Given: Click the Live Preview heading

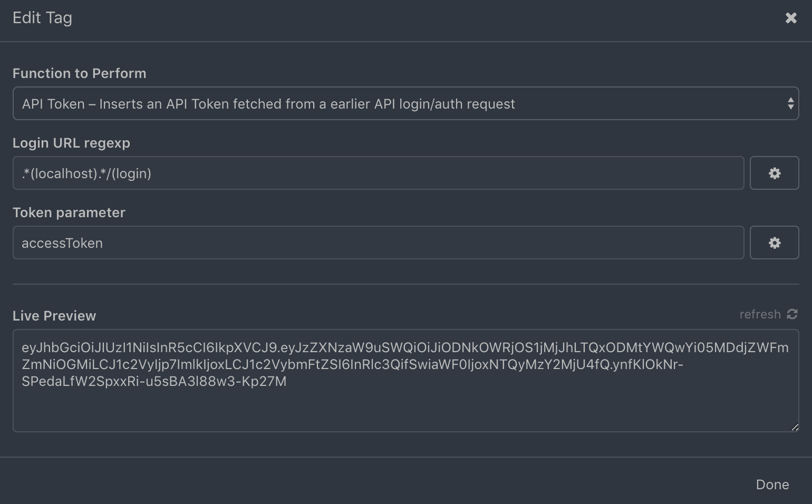Looking at the screenshot, I should click(54, 316).
